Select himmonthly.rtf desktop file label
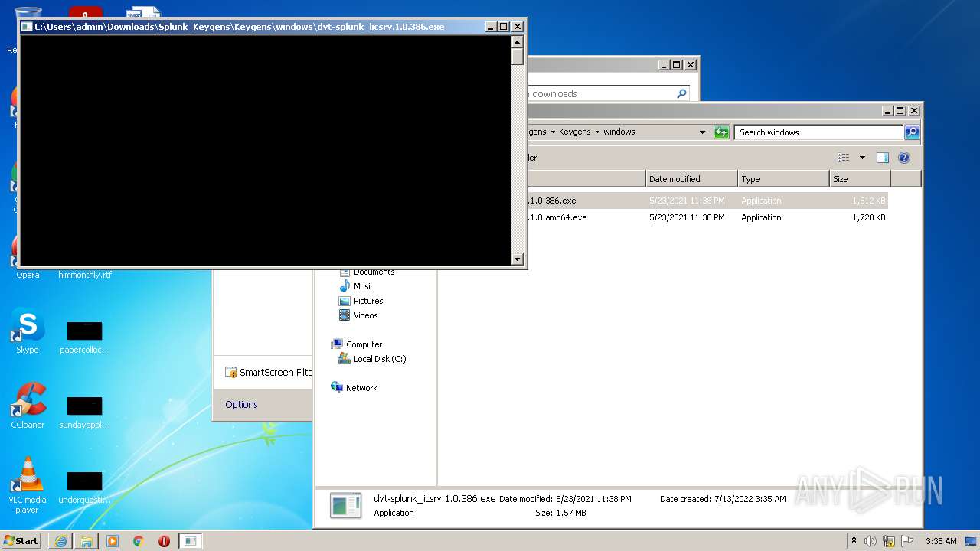980x551 pixels. click(x=84, y=275)
